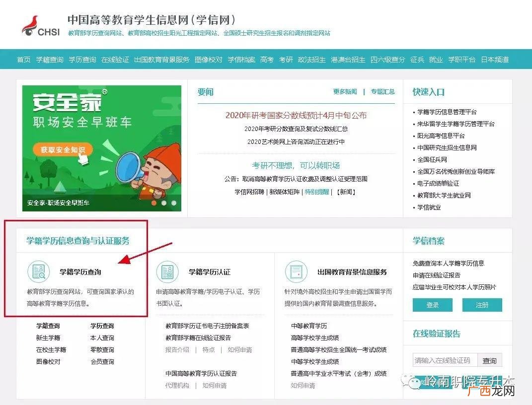The width and height of the screenshot is (532, 405).
Task: Open the 学籍学历查询 document-search icon
Action: pyautogui.click(x=39, y=272)
